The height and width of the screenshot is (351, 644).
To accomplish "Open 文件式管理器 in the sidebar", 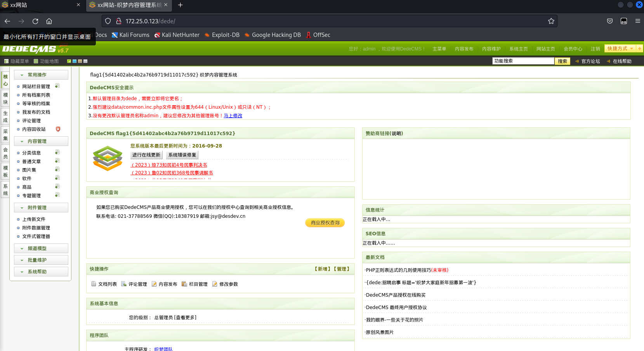I will pos(36,236).
